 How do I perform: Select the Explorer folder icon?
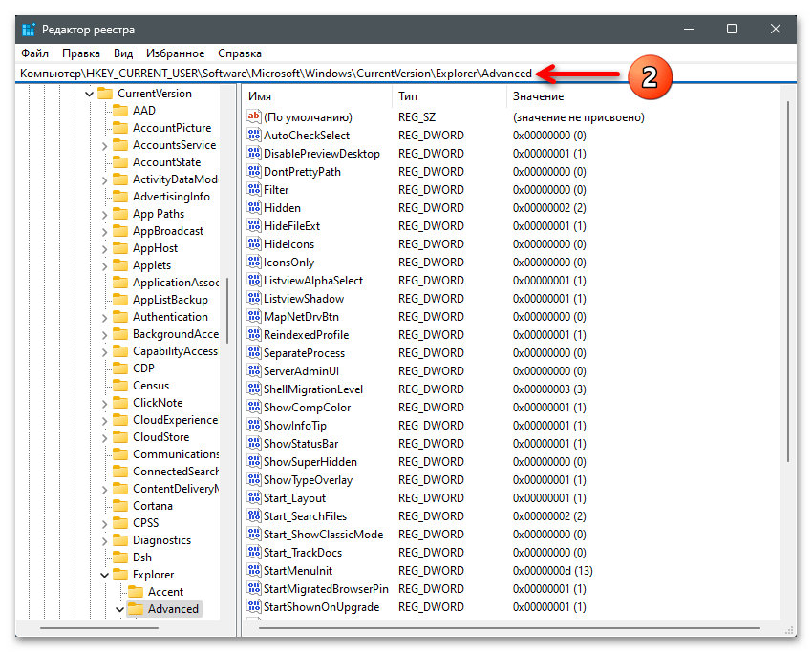[x=120, y=575]
